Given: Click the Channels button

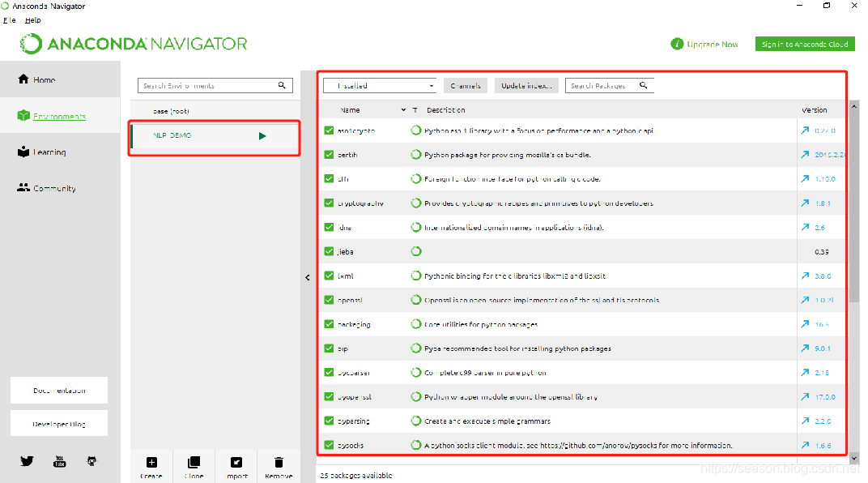Looking at the screenshot, I should 466,85.
